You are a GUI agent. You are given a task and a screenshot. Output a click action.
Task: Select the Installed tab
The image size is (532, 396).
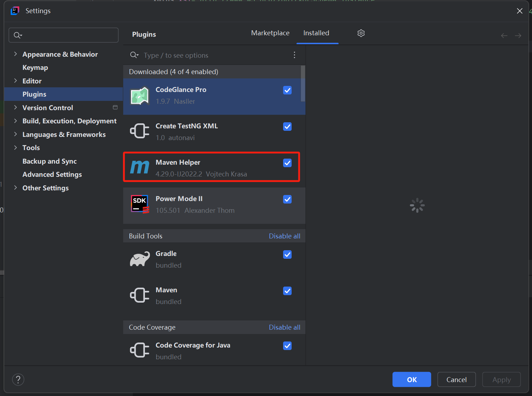point(316,33)
